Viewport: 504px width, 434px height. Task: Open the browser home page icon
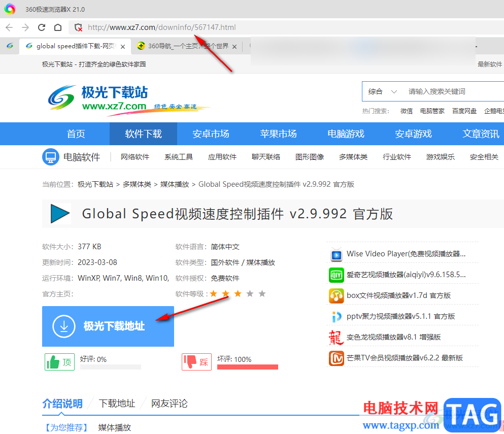point(58,27)
